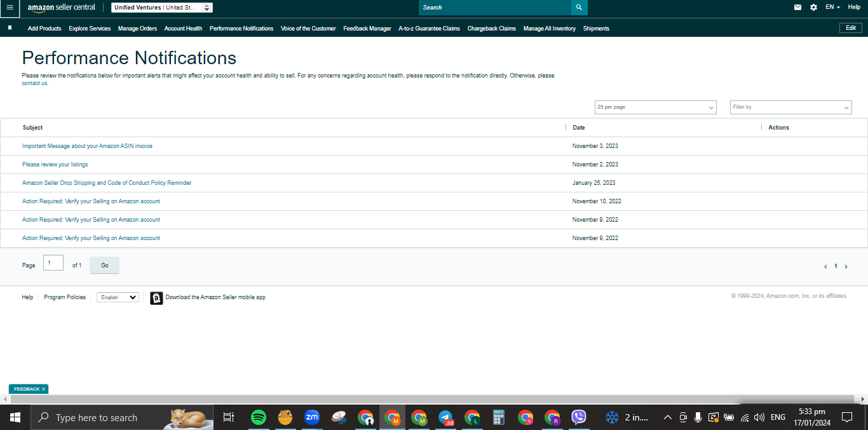Go to Manage Orders
This screenshot has width=868, height=430.
[137, 29]
